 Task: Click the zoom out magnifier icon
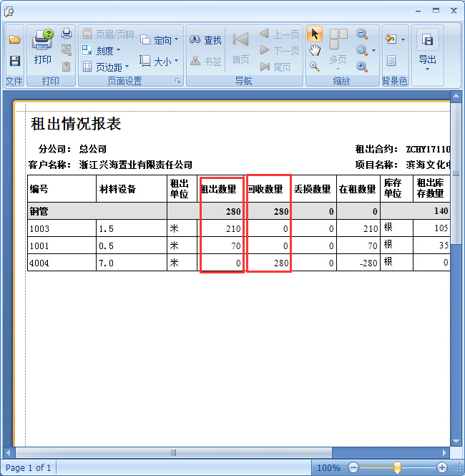pos(362,34)
